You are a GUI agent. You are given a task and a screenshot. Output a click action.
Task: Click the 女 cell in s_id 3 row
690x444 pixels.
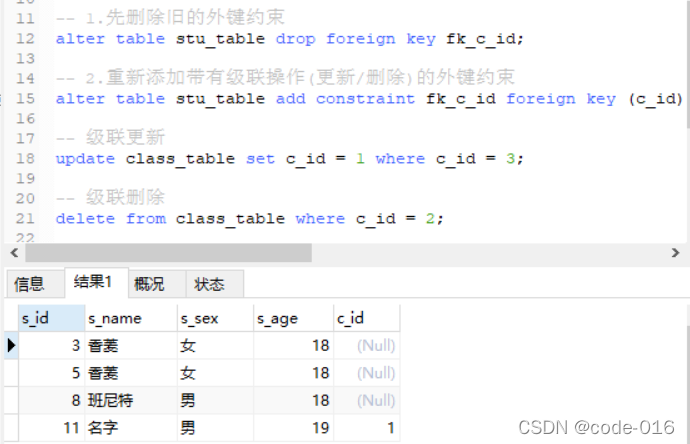(216, 345)
